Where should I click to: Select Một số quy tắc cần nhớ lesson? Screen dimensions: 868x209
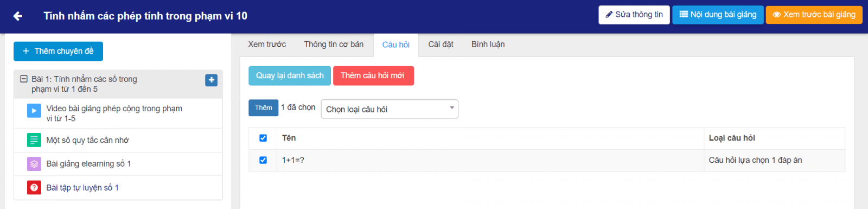(x=87, y=140)
